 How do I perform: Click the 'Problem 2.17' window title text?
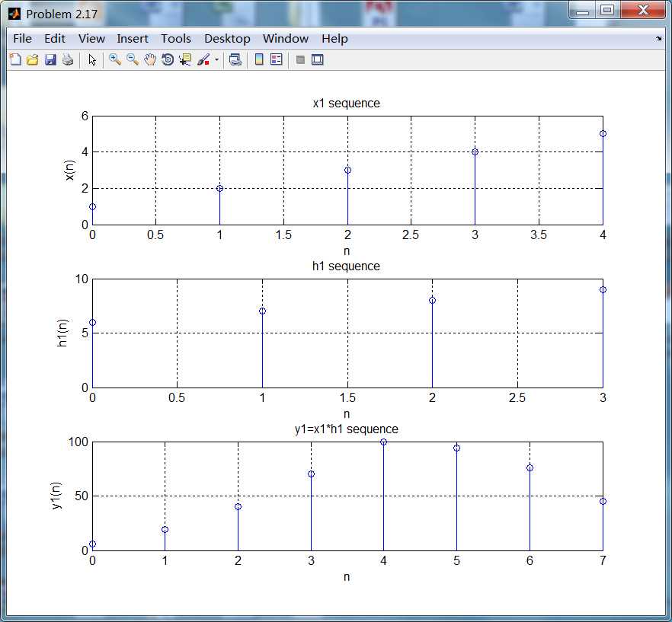pos(62,14)
